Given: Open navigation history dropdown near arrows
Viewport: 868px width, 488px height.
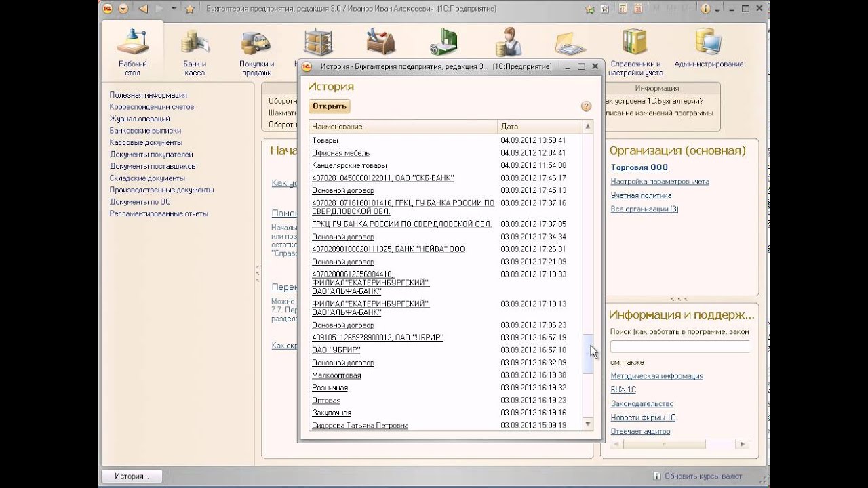Looking at the screenshot, I should point(174,9).
